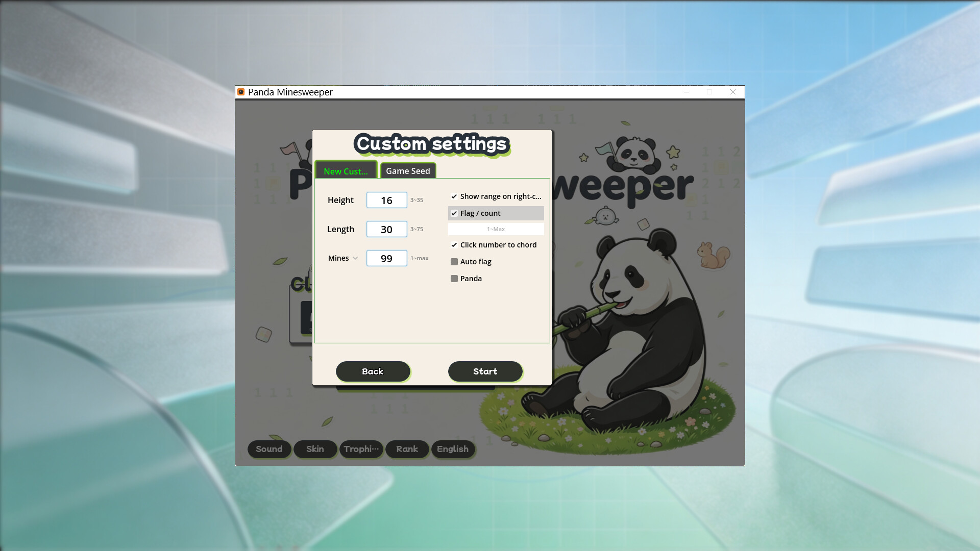Open the Mines dropdown selector
980x551 pixels.
(343, 258)
